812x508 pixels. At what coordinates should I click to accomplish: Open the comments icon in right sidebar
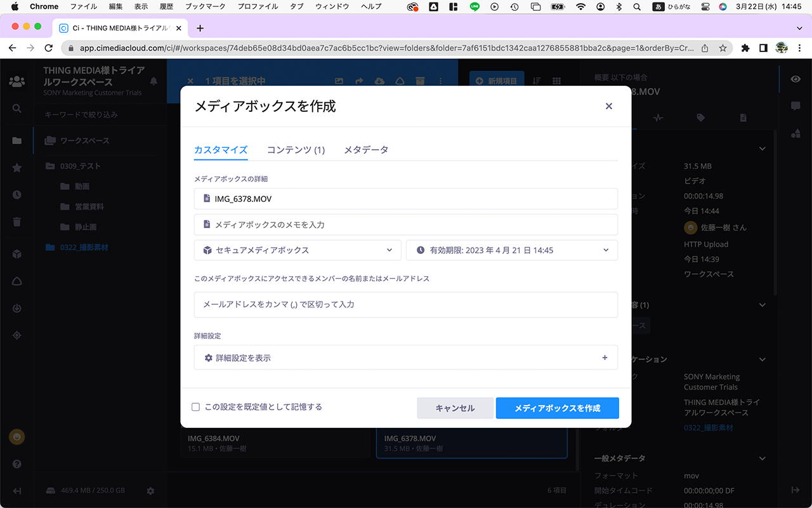[796, 106]
